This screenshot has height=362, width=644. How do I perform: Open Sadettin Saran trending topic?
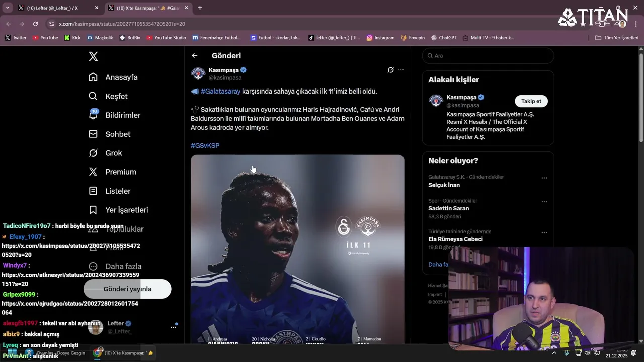[448, 208]
